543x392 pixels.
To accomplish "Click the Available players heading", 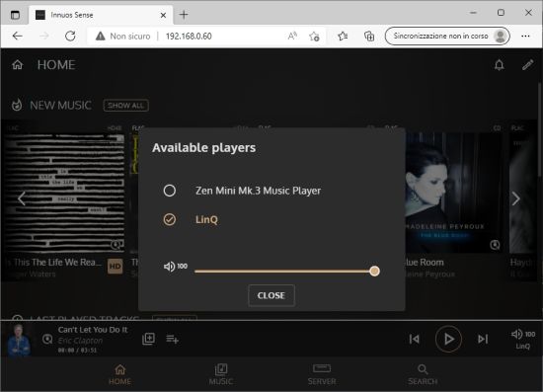I will (x=204, y=148).
